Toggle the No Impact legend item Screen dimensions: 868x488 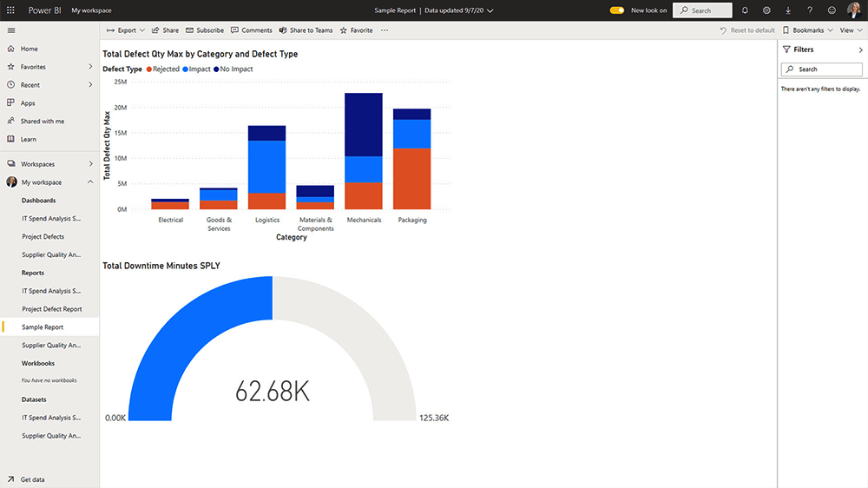coord(233,69)
